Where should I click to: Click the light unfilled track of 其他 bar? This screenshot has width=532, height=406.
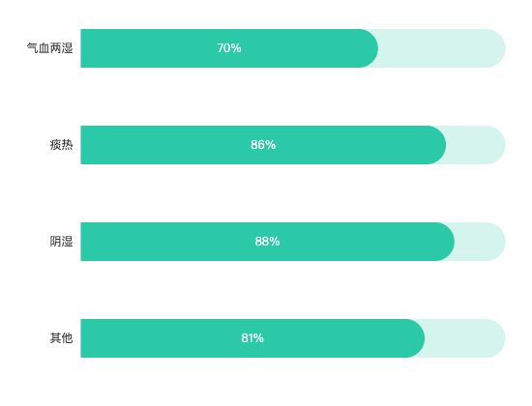click(x=467, y=338)
